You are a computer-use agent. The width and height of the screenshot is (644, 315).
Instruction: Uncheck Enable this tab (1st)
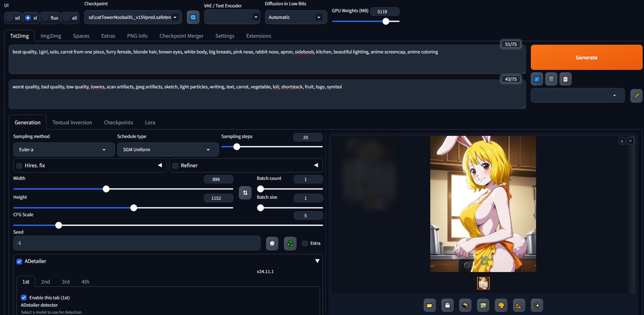(24, 298)
